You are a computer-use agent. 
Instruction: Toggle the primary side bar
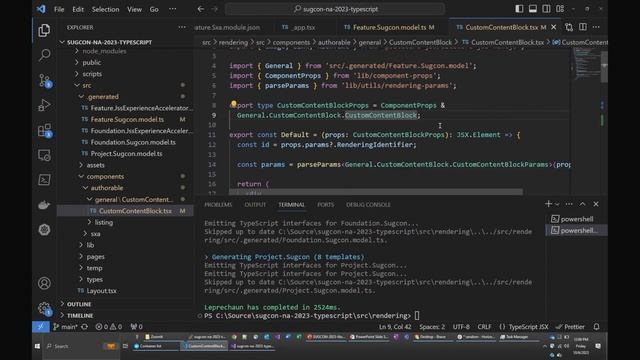[x=519, y=9]
